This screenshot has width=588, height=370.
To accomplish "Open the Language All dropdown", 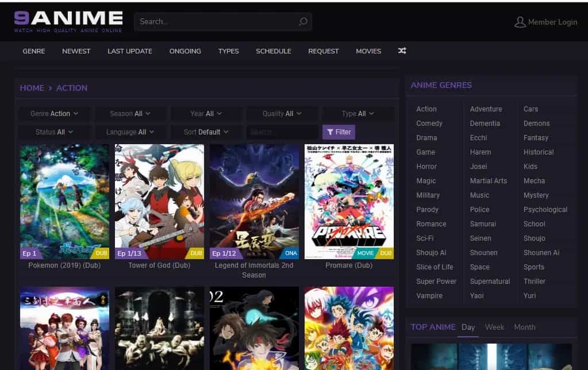I will point(130,132).
